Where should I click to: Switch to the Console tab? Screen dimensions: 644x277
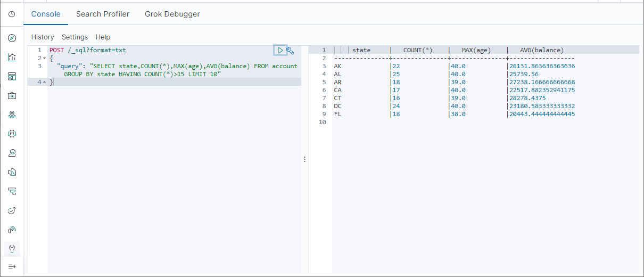coord(46,14)
